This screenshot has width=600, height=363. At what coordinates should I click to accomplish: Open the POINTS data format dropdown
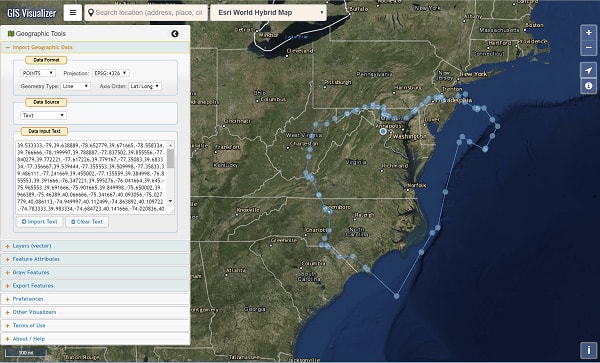coord(38,73)
